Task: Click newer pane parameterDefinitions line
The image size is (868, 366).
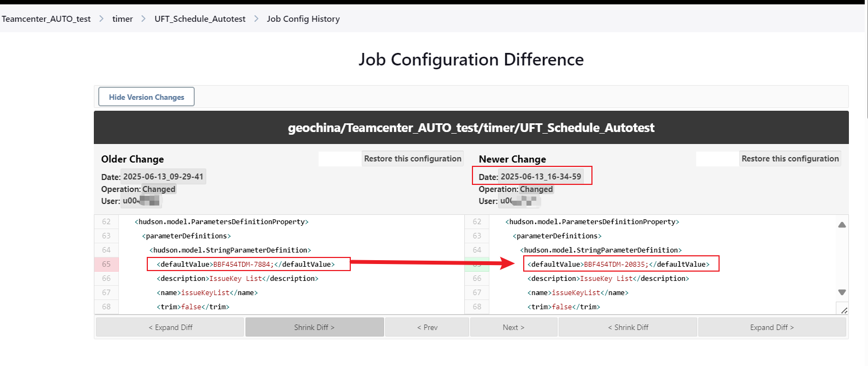Action: pyautogui.click(x=557, y=236)
